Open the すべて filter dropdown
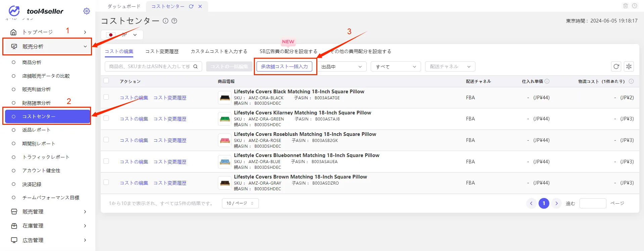644x251 pixels. point(396,66)
